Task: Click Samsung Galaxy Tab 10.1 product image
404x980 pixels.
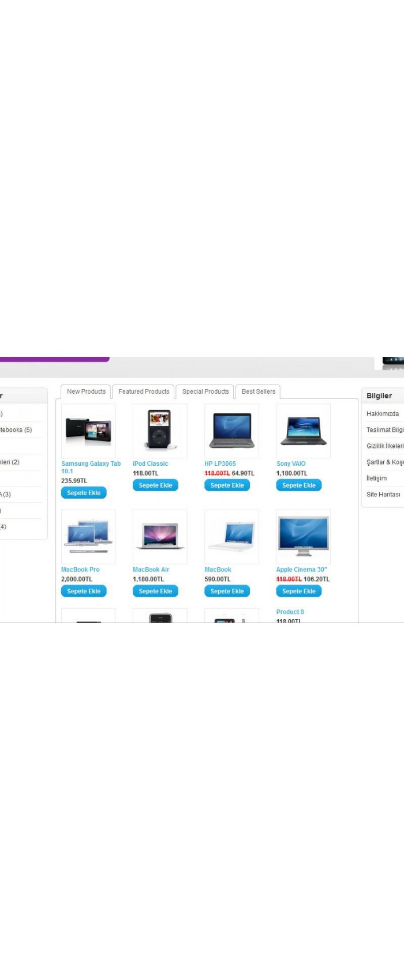Action: click(88, 431)
